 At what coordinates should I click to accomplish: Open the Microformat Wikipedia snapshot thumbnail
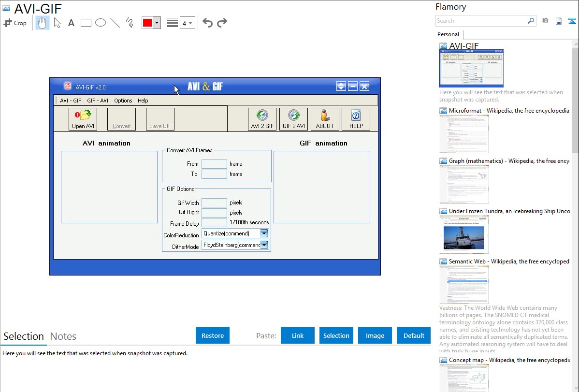pos(464,134)
